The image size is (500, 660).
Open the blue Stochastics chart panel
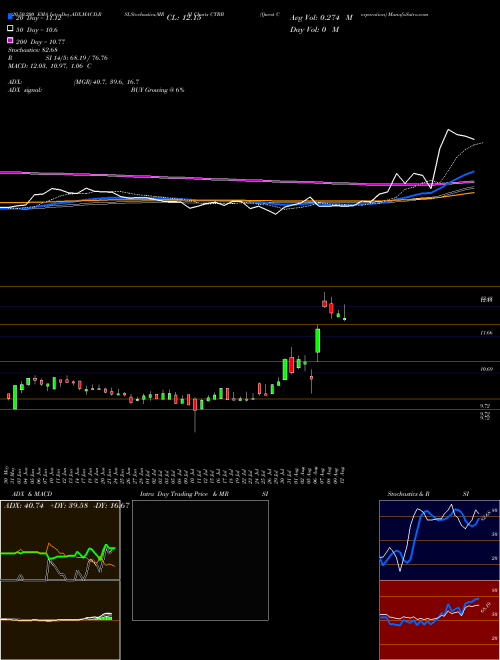pyautogui.click(x=439, y=540)
